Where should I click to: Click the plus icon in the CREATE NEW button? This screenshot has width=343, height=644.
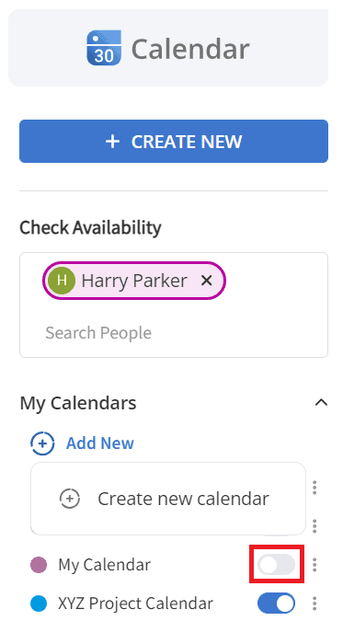click(x=112, y=142)
